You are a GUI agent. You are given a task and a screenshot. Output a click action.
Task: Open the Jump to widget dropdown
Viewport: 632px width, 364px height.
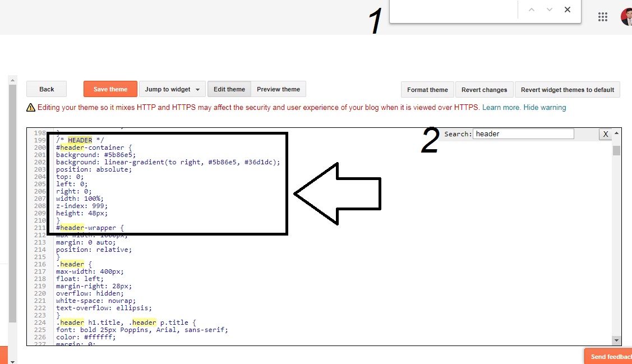pyautogui.click(x=172, y=89)
